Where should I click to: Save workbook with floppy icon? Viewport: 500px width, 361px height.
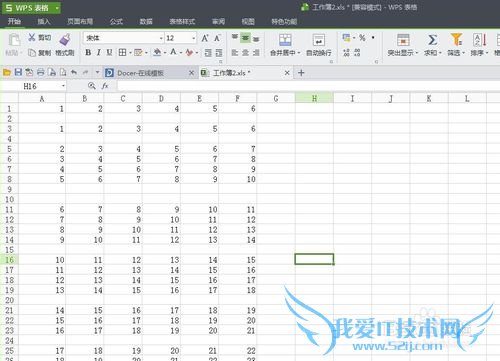(x=18, y=72)
